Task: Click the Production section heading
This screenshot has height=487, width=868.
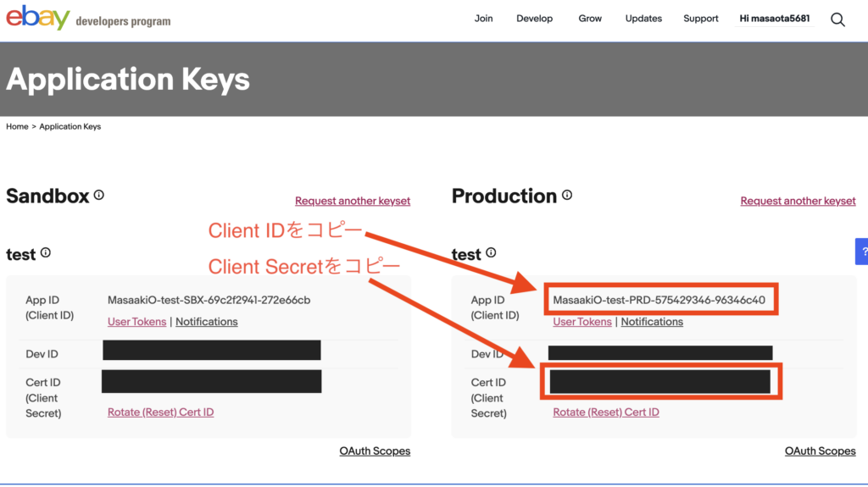Action: click(x=504, y=196)
